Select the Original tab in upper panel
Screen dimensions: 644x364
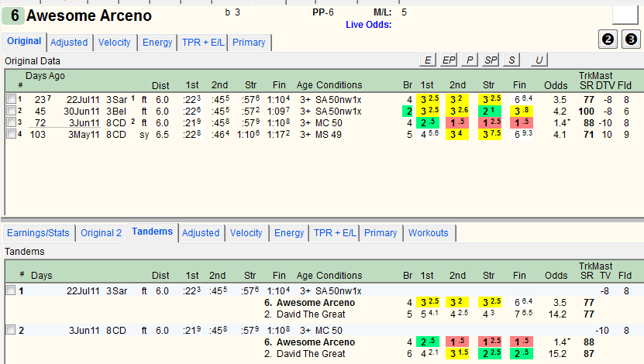24,42
